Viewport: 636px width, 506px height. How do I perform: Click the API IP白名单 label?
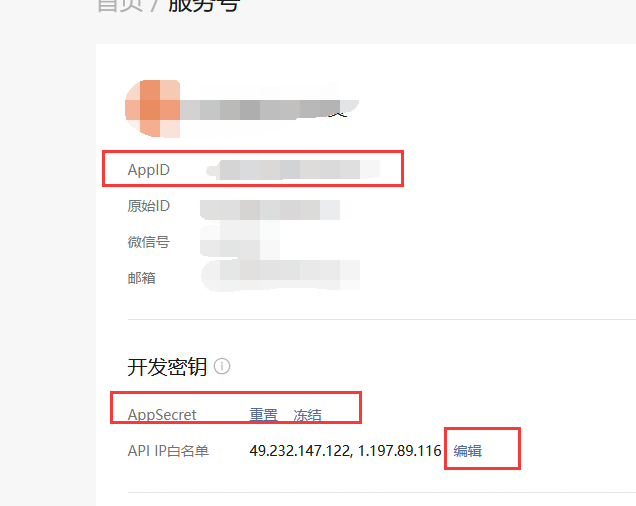point(168,451)
